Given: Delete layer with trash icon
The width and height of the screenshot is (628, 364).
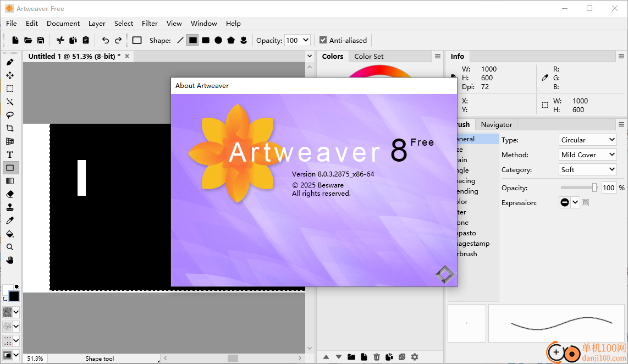Looking at the screenshot, I should [377, 357].
